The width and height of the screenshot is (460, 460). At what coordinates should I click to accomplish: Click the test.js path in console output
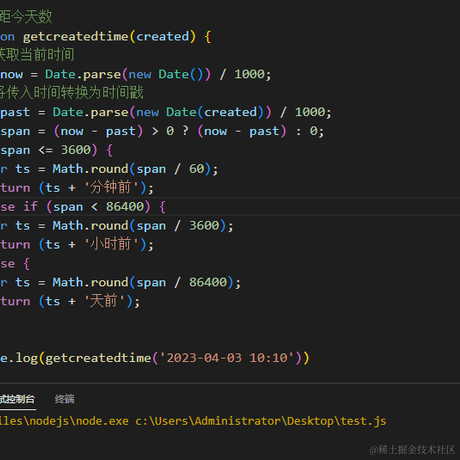[x=363, y=421]
